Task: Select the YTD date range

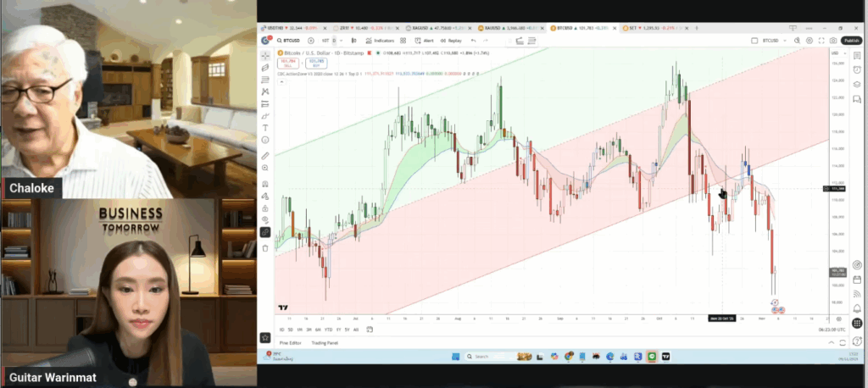Action: coord(330,329)
